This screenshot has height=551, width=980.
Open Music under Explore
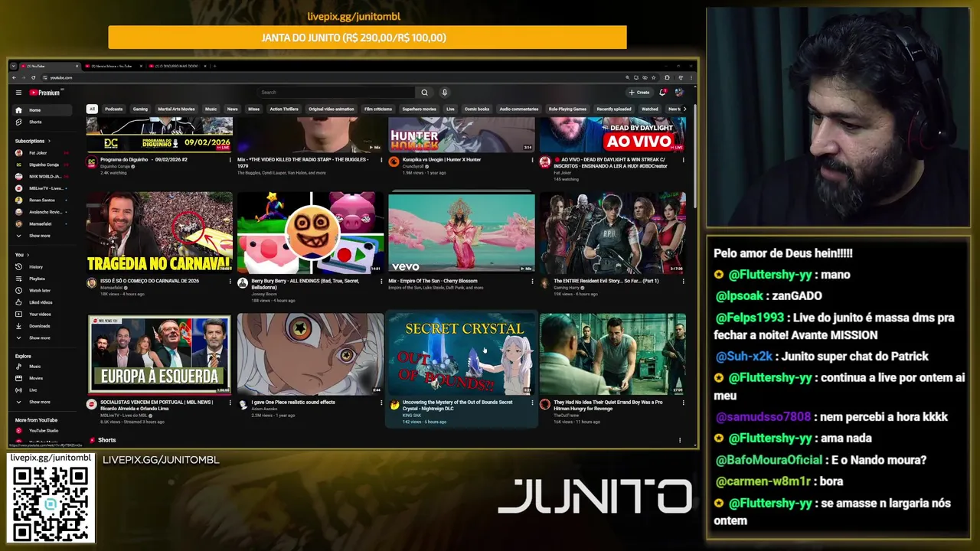coord(41,367)
